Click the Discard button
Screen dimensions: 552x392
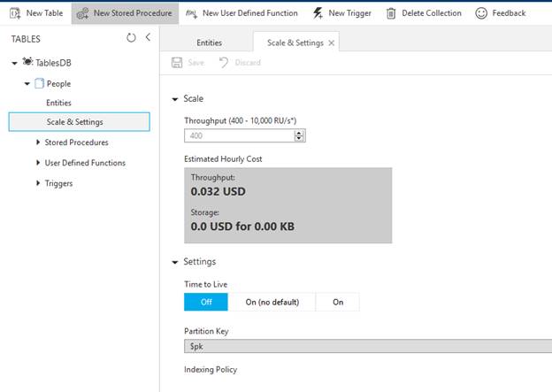240,63
